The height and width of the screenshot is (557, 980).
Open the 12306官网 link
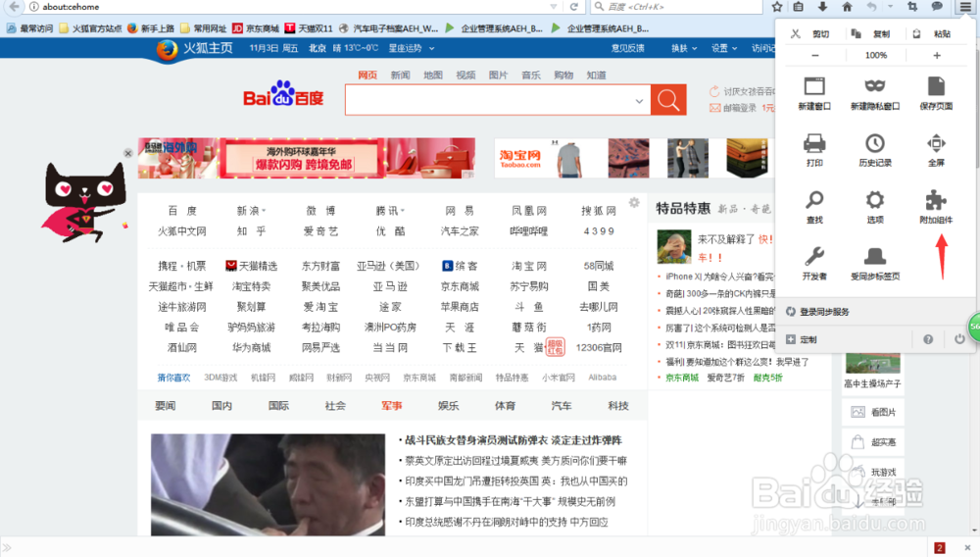point(599,347)
